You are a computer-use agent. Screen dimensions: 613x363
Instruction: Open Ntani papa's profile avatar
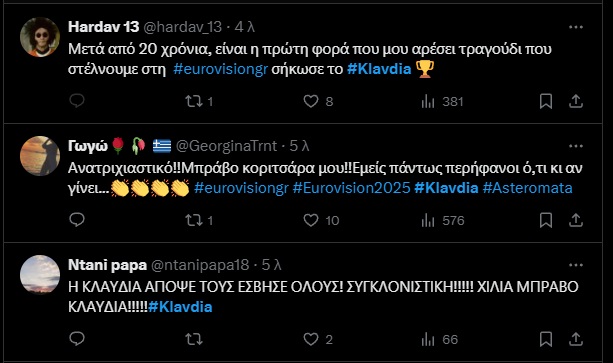click(40, 274)
